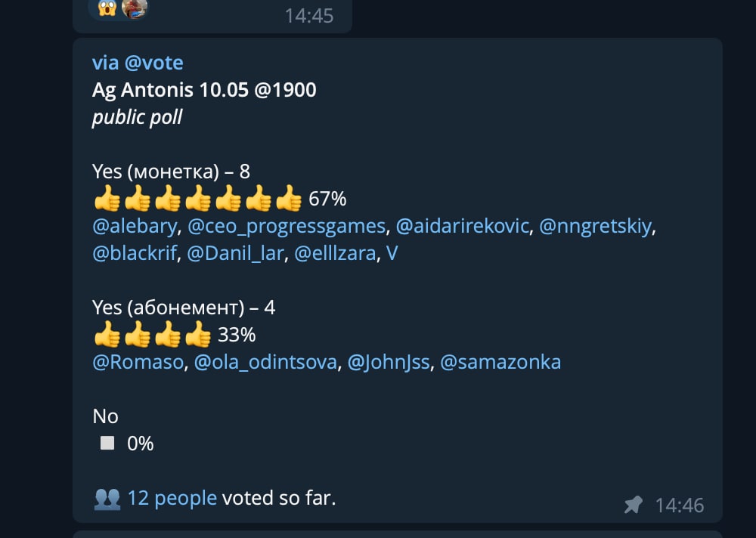Open @samazonka's profile mention
Viewport: 756px width, 538px height.
pos(500,363)
